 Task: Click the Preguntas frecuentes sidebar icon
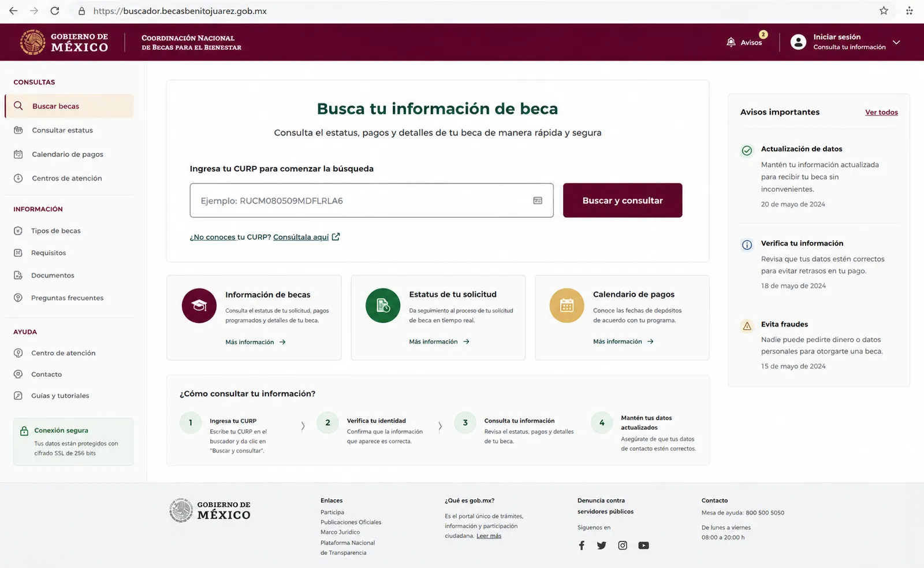tap(18, 298)
